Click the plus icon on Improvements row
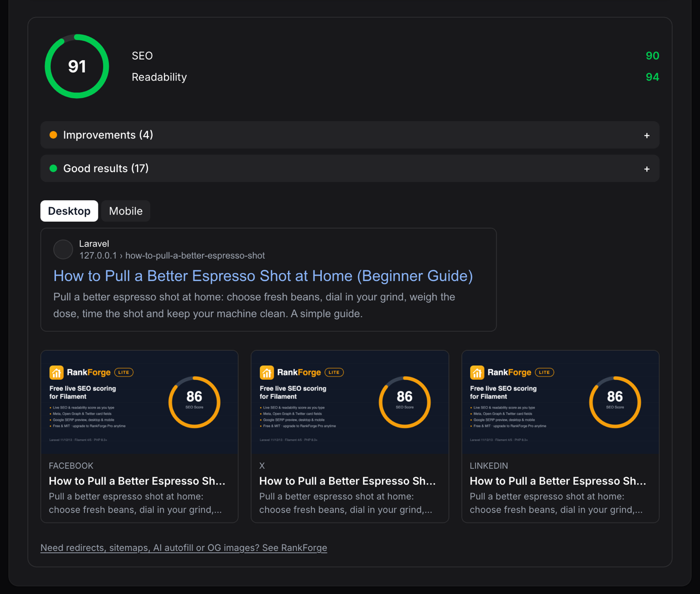Image resolution: width=700 pixels, height=594 pixels. (x=646, y=136)
